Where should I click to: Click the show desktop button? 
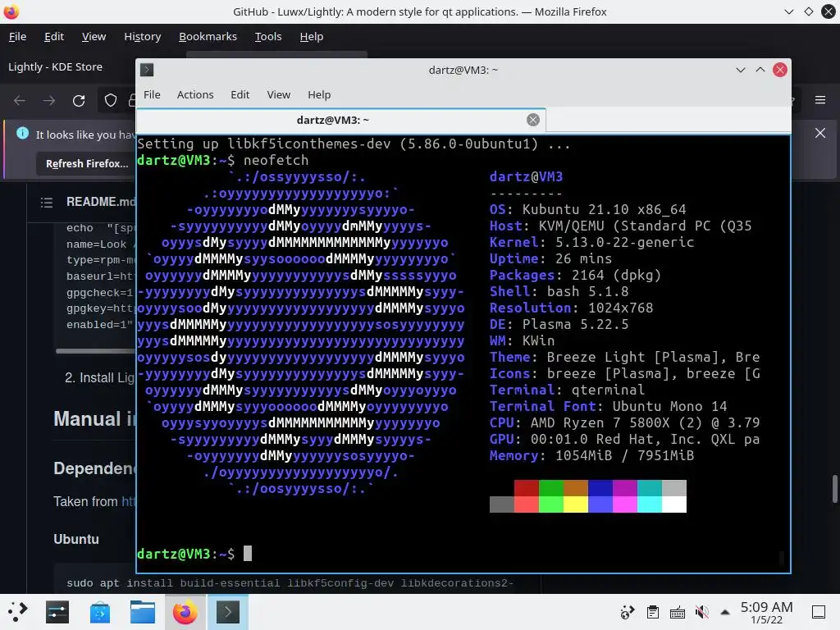coord(819,612)
